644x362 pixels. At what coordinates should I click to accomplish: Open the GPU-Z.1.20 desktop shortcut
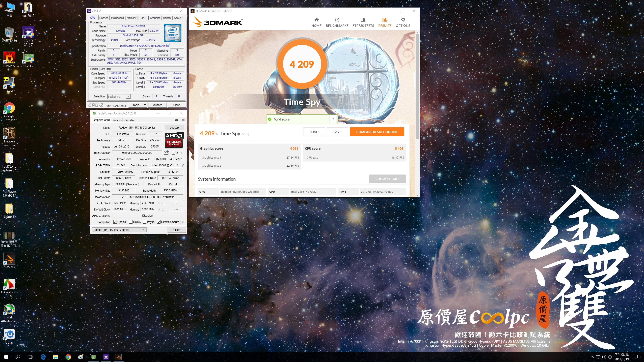28,59
